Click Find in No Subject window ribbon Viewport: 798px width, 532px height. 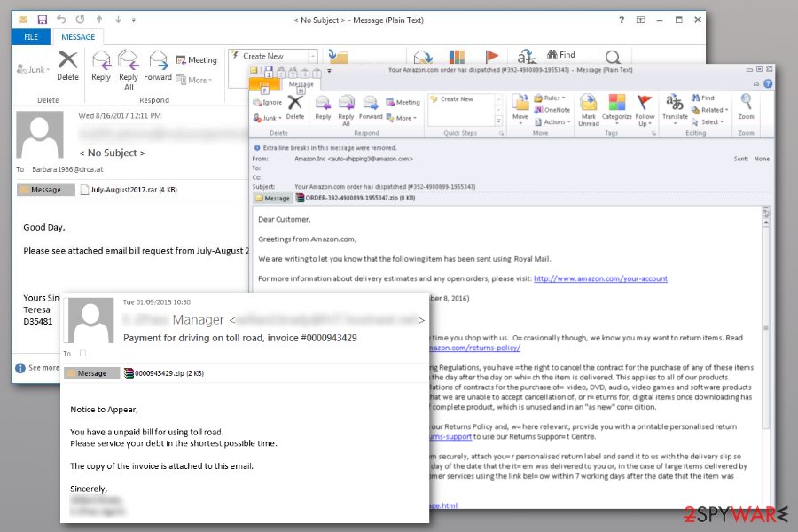pos(561,54)
